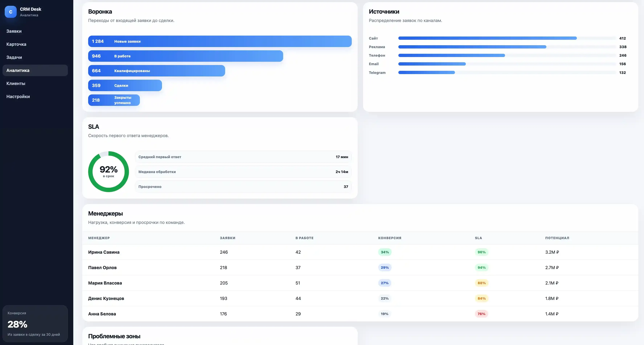Click the Закрыты успешно funnel bar
This screenshot has height=345, width=644.
pyautogui.click(x=114, y=100)
